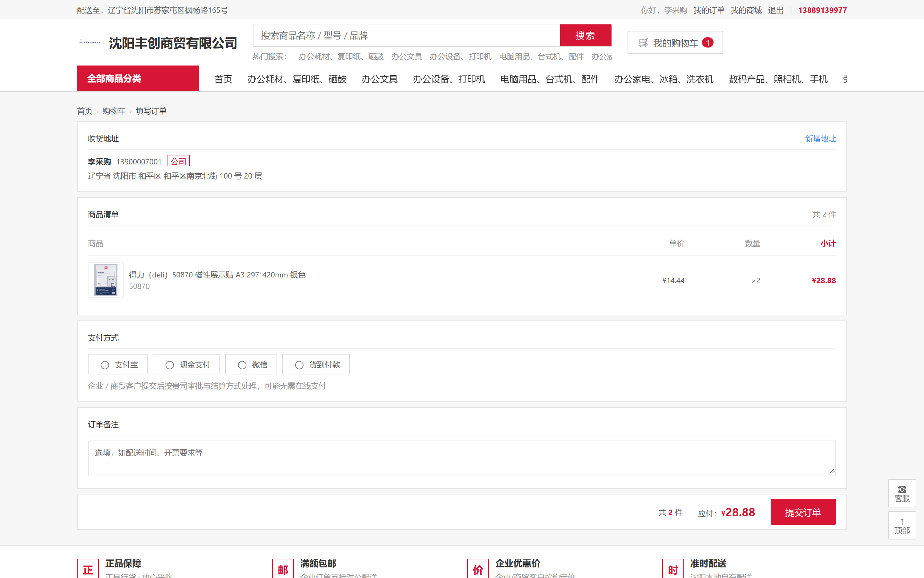Select 微信 payment option

point(251,364)
